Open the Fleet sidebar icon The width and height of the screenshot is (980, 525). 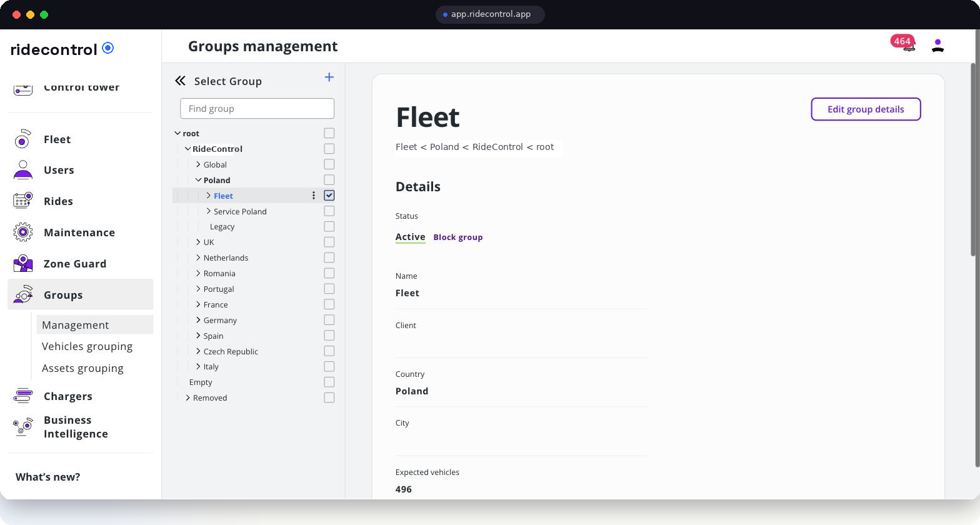[22, 139]
